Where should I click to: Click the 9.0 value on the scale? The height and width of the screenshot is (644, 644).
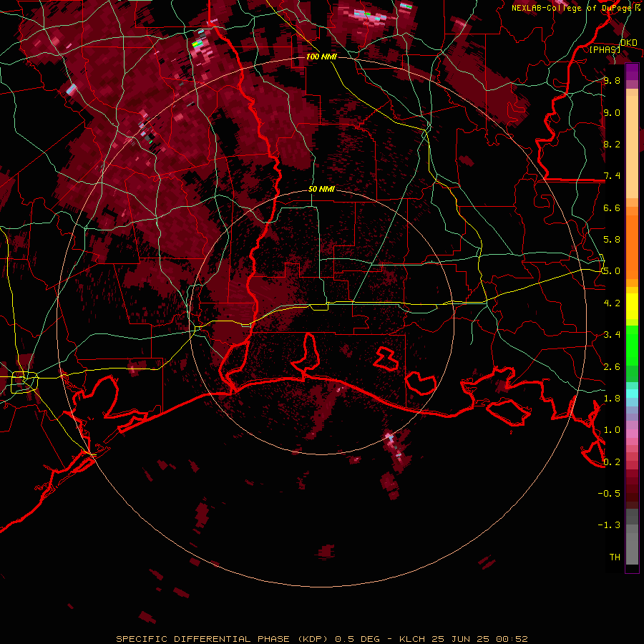[612, 113]
